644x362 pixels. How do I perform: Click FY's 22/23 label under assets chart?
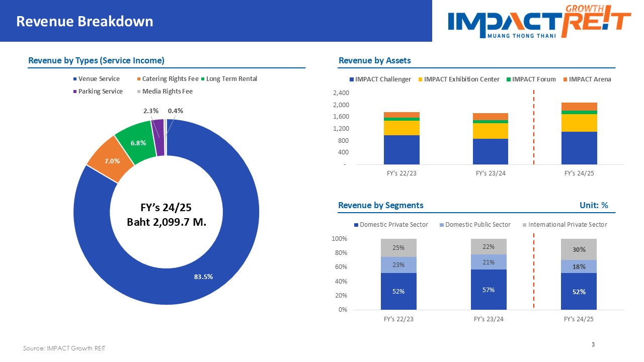(x=401, y=173)
